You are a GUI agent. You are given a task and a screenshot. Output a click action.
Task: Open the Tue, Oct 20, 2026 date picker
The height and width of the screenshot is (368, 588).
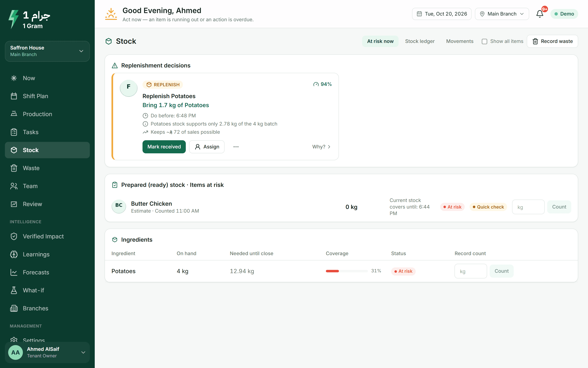[442, 14]
